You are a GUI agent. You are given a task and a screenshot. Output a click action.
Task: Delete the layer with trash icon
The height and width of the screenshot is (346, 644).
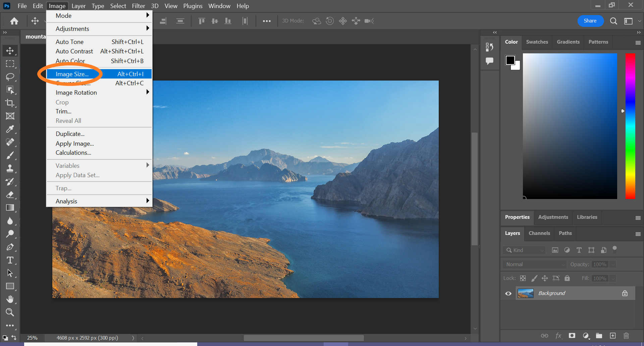pos(626,336)
